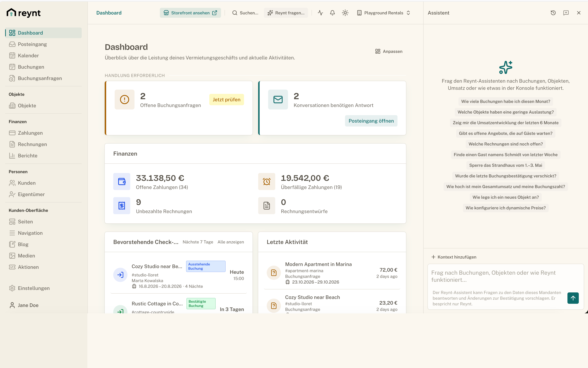Viewport: 588px width, 368px height.
Task: Click the Berichte chart icon
Action: tap(12, 156)
